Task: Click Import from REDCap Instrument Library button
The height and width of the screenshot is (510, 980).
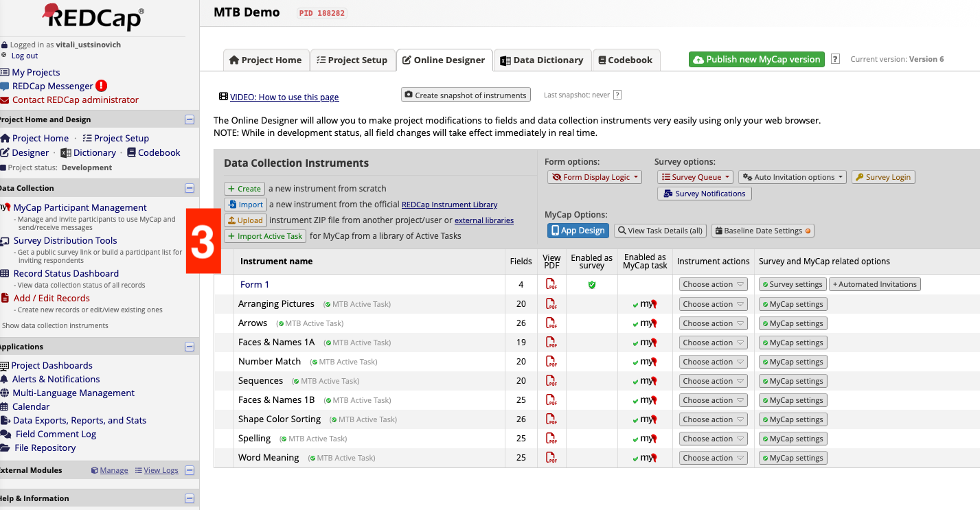Action: tap(245, 205)
